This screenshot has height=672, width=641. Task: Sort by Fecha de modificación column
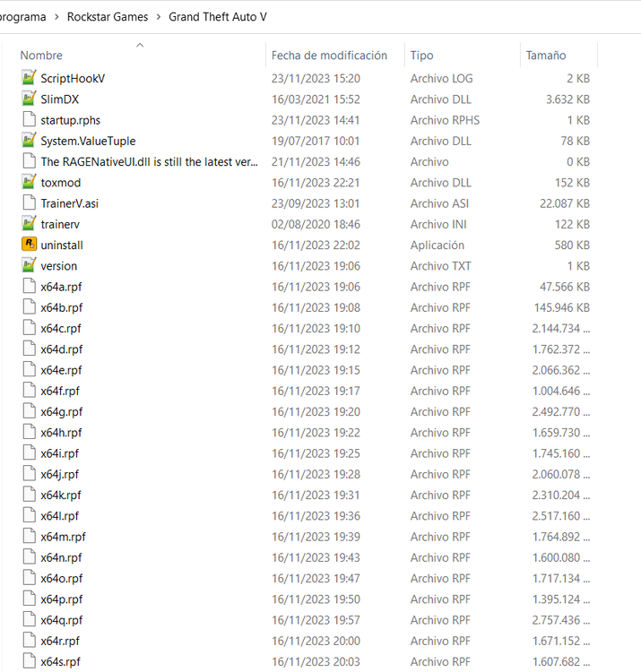[x=329, y=56]
